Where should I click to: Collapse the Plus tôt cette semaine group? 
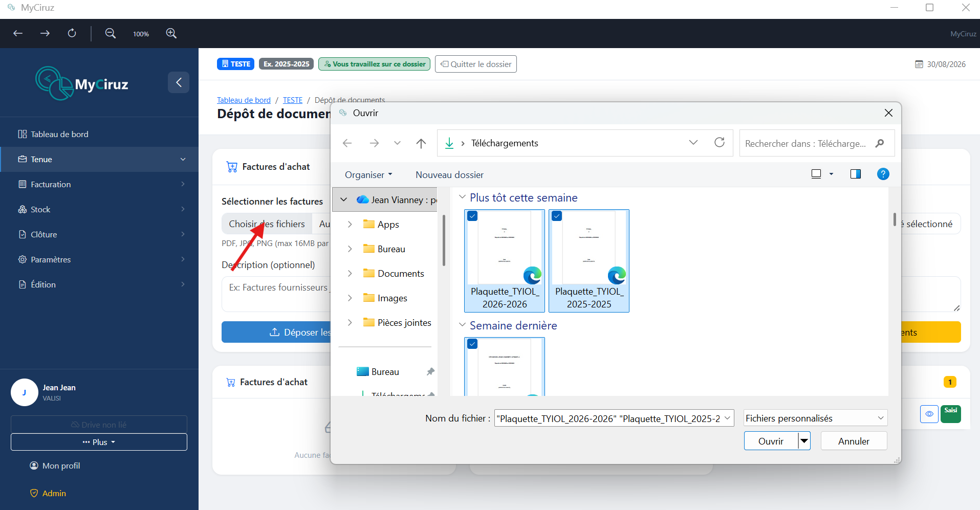(x=462, y=197)
